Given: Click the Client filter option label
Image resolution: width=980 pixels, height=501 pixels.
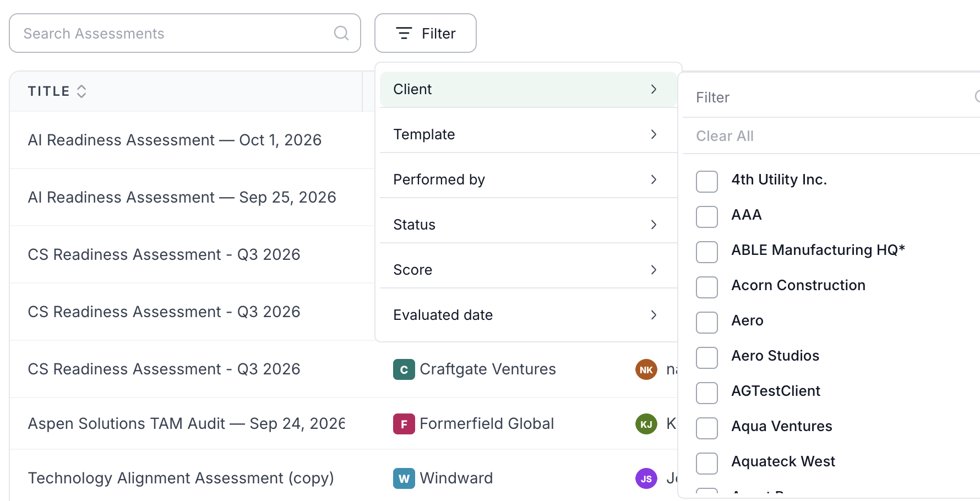Looking at the screenshot, I should click(x=412, y=89).
